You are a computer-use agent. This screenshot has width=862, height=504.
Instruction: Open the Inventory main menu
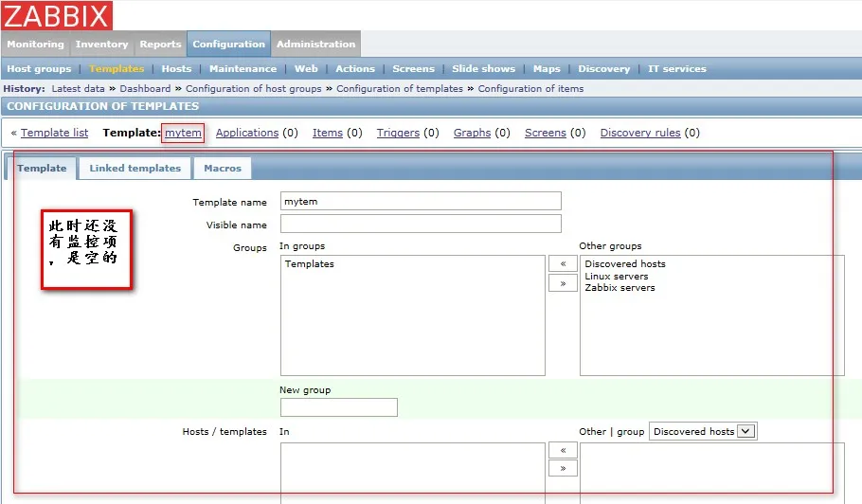point(101,44)
